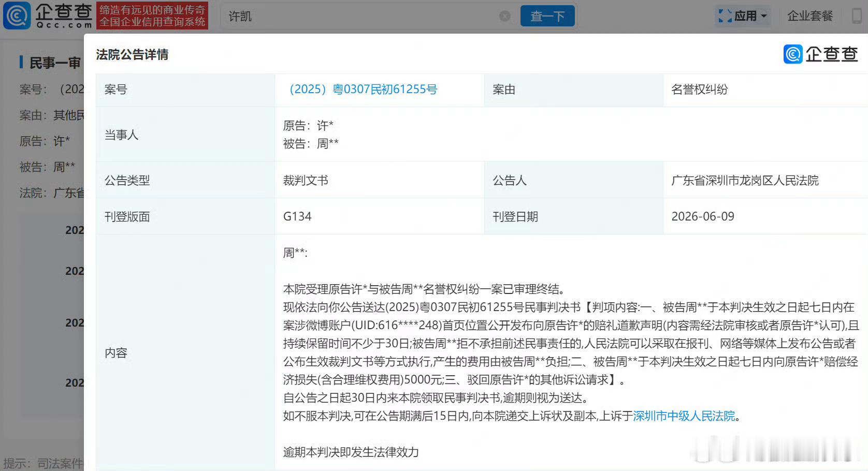Select the line 逾期本判决即发生法律效力
The height and width of the screenshot is (471, 868).
click(351, 452)
